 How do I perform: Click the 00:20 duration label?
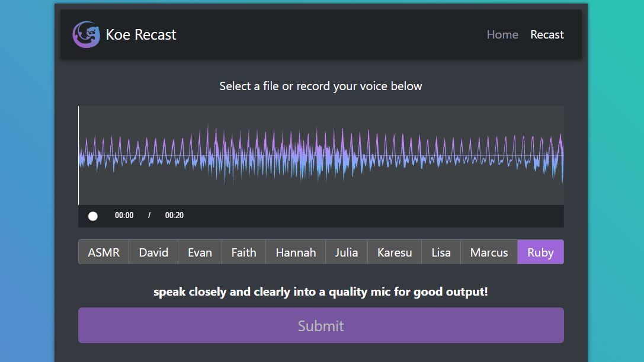tap(174, 215)
